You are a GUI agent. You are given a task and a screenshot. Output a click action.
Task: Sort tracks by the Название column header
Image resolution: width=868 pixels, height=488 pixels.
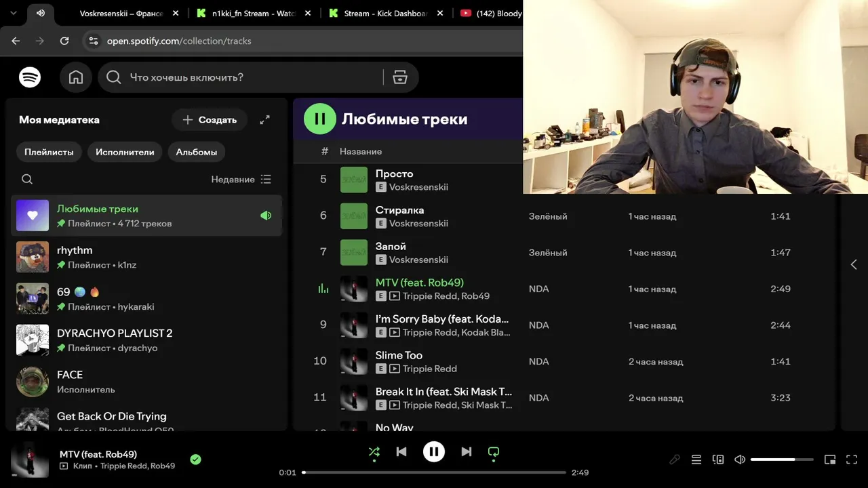[x=361, y=151]
